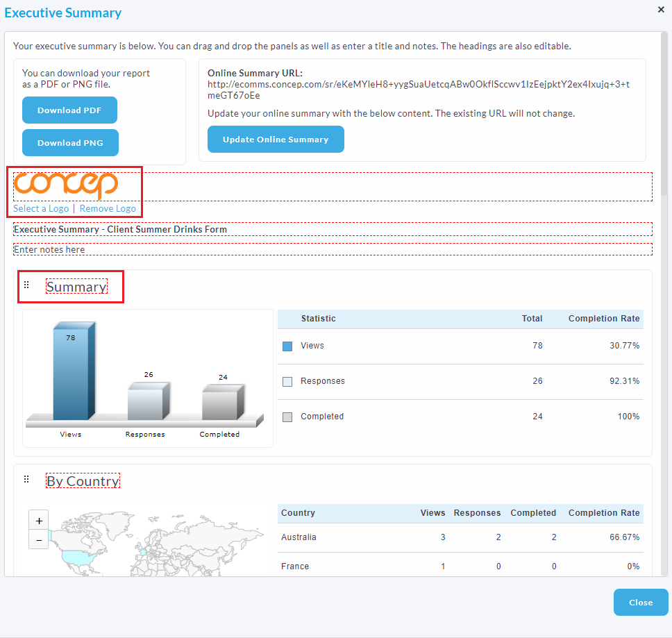Grab the By Country panel drag handle
The width and height of the screenshot is (672, 638).
click(x=26, y=479)
